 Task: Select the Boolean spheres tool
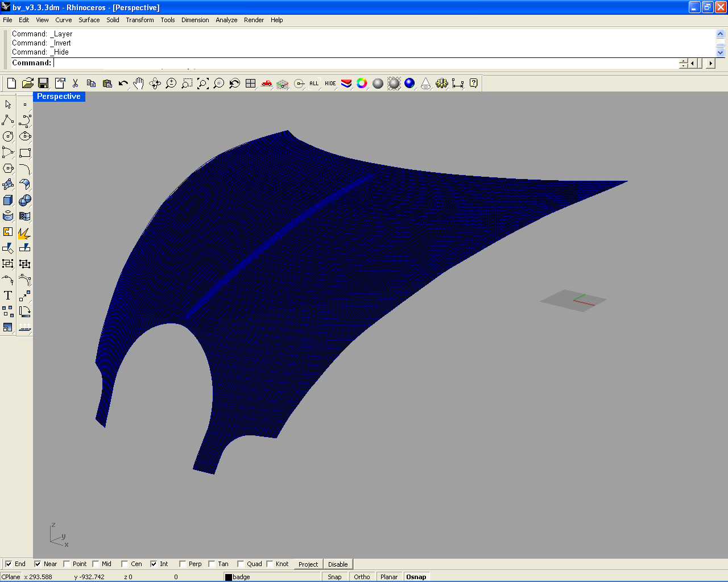[24, 200]
